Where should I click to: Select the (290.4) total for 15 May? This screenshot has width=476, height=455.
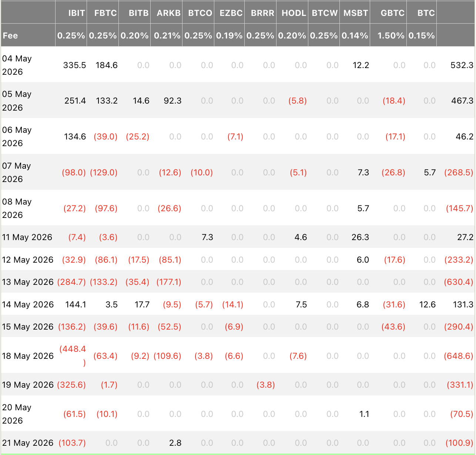(459, 327)
